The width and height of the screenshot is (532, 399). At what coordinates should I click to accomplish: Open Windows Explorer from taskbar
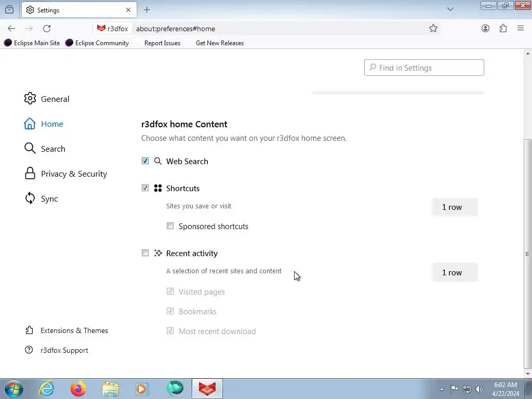point(111,389)
